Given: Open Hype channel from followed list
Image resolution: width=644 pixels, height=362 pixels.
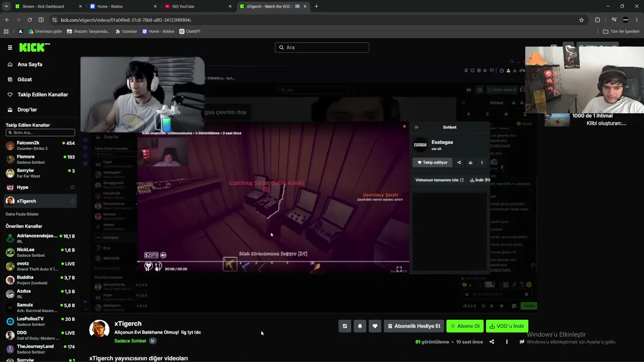Looking at the screenshot, I should tap(40, 187).
